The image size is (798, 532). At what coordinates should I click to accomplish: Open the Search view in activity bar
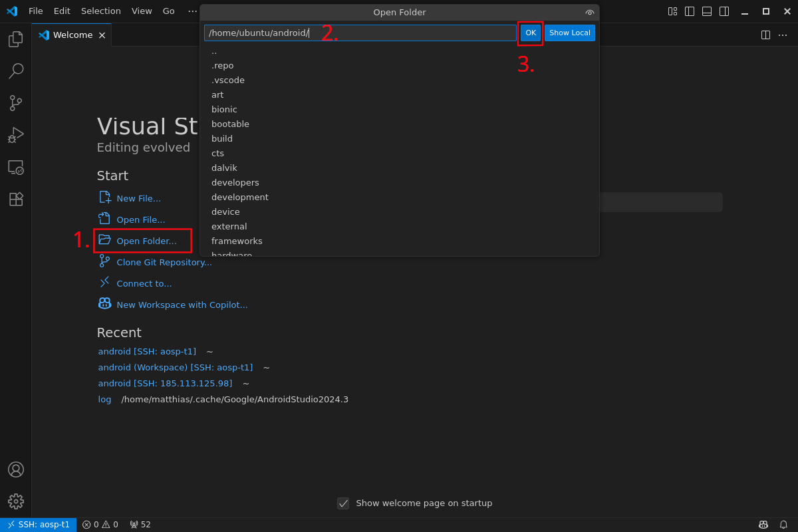point(16,71)
